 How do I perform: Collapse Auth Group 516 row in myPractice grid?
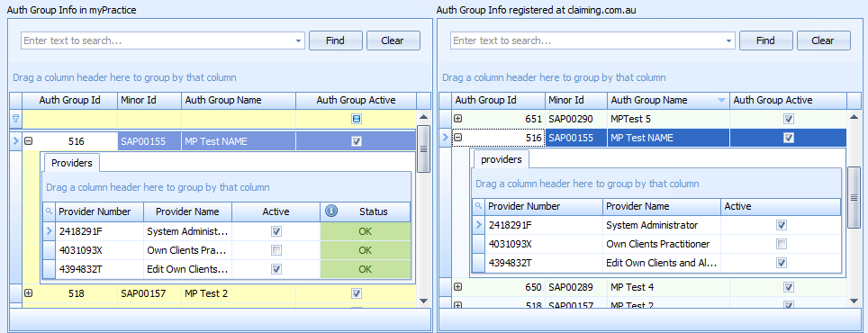pyautogui.click(x=28, y=141)
